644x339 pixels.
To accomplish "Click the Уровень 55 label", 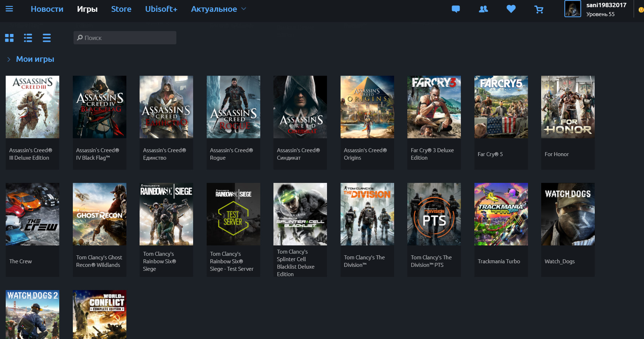I will (x=600, y=14).
